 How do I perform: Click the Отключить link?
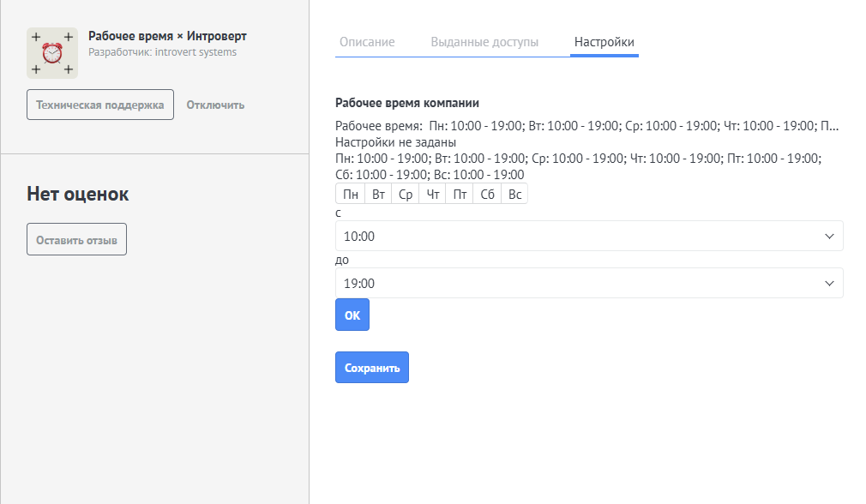tap(215, 105)
